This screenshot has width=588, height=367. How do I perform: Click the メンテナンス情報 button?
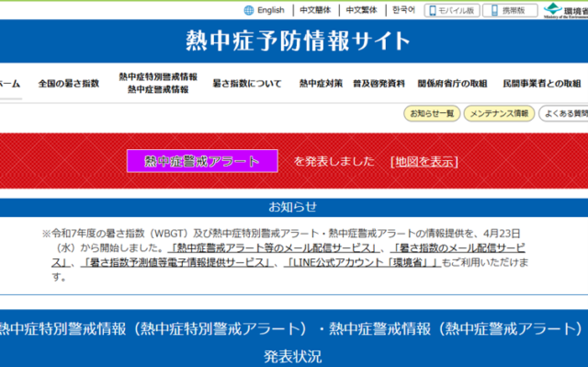point(499,113)
